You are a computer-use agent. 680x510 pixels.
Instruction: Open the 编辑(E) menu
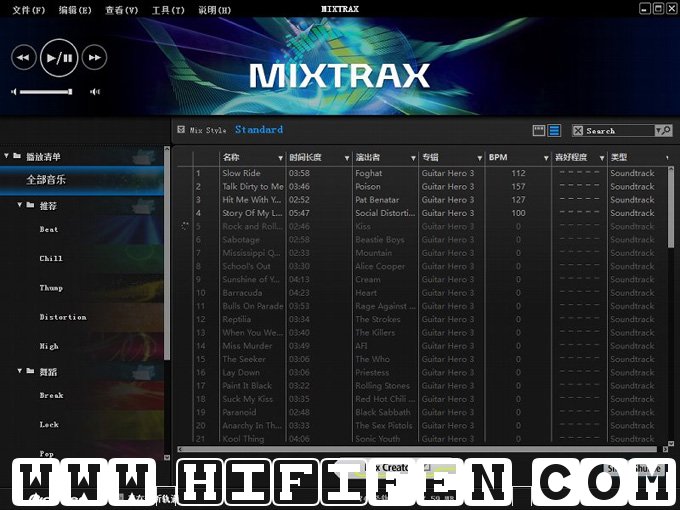(75, 10)
